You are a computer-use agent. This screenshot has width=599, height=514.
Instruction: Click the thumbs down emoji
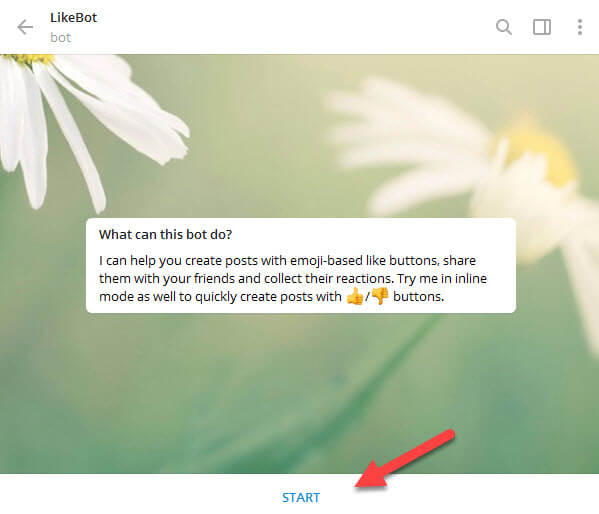[x=380, y=297]
